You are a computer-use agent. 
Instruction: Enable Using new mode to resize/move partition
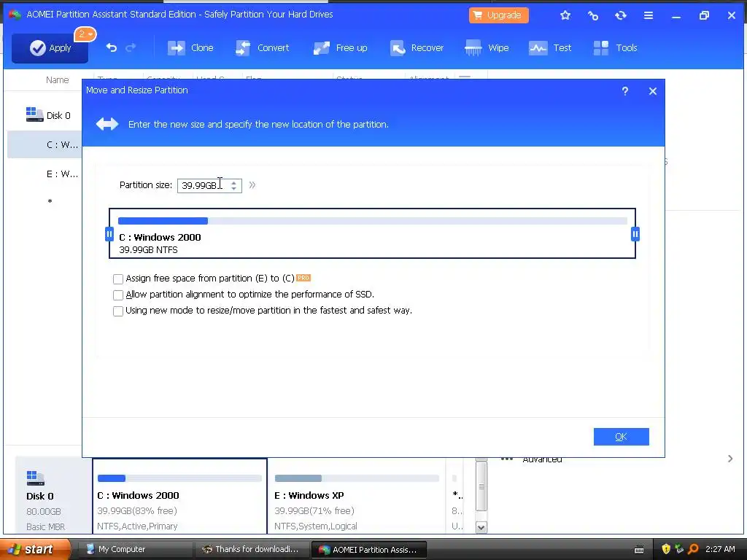[118, 311]
